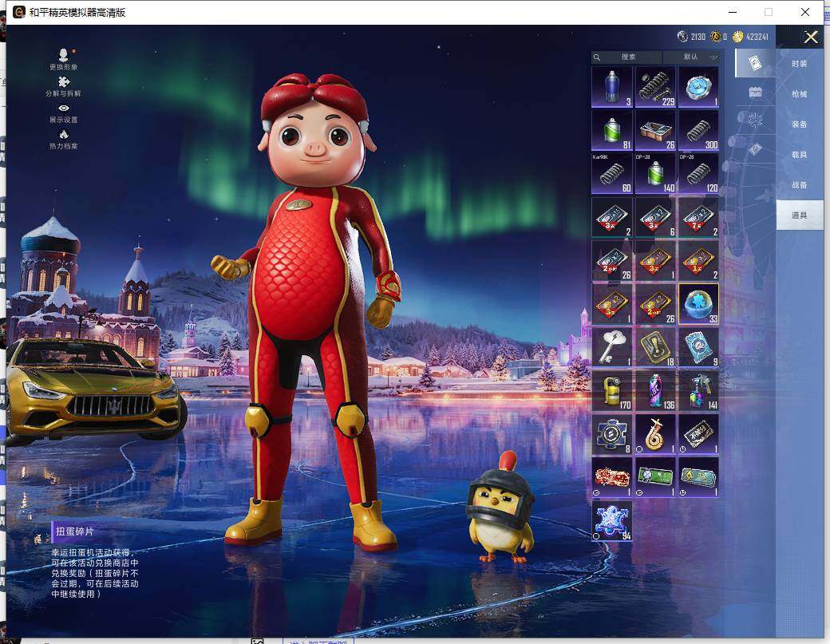Select the supply crate item count 26
Screen dimensions: 830x644
tap(654, 130)
